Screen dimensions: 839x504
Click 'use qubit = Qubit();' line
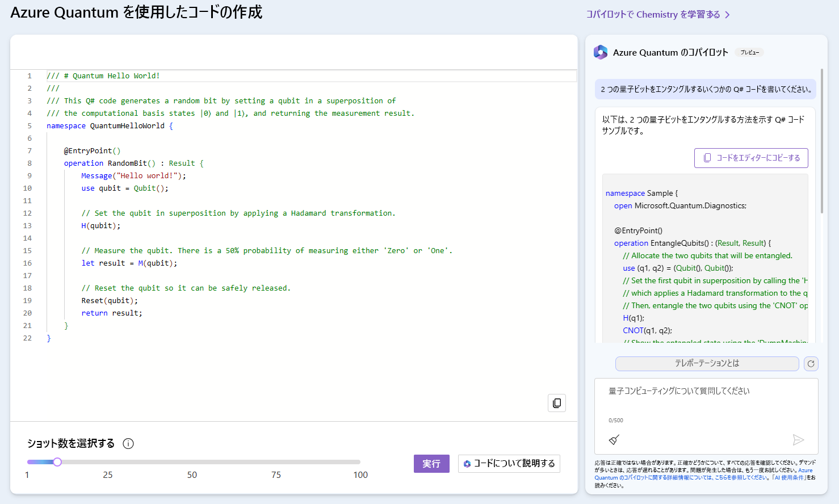[x=125, y=188]
